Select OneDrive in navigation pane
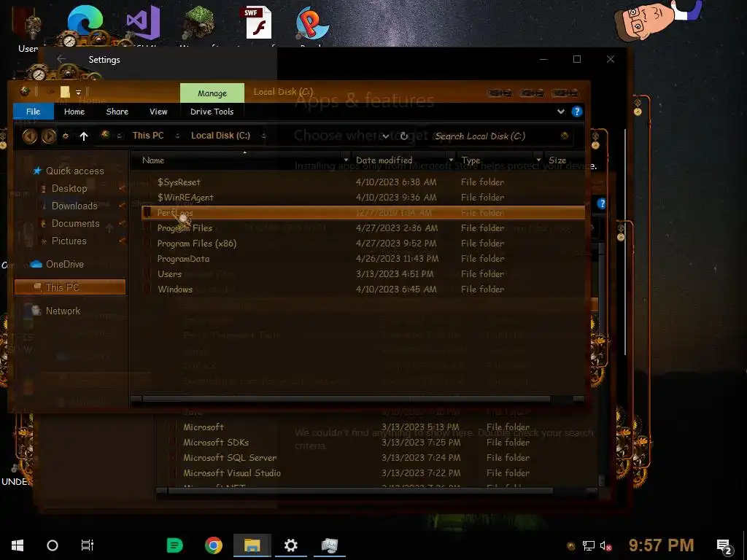 tap(64, 264)
